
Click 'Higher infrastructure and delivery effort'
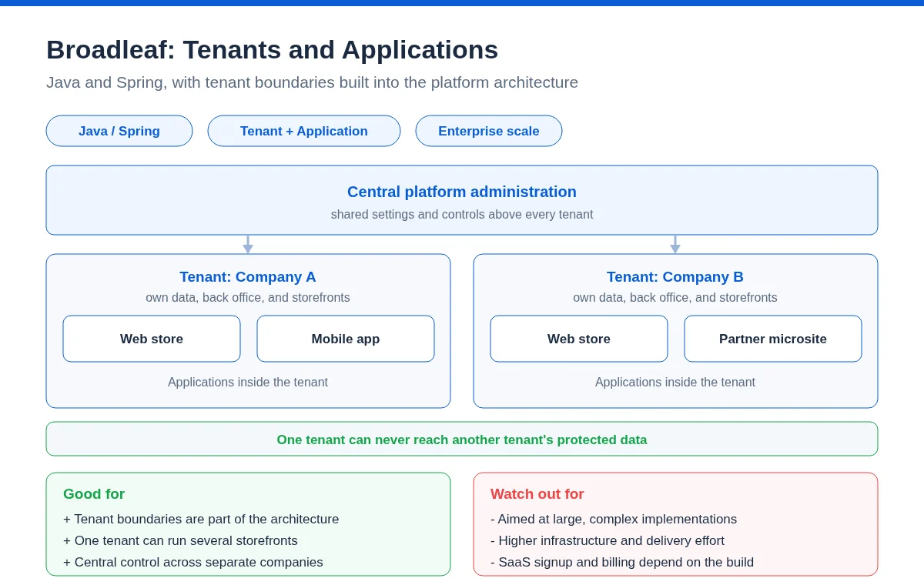coord(608,540)
